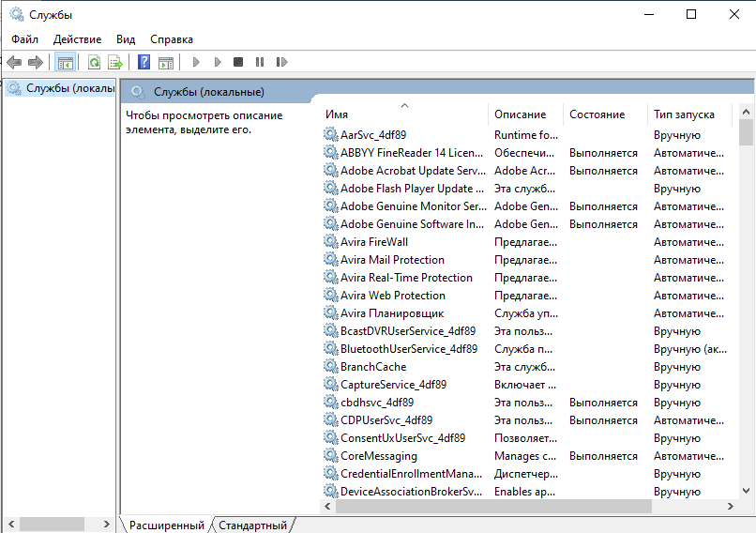Sort by the Тип запуска column header
This screenshot has width=756, height=533.
(x=689, y=114)
